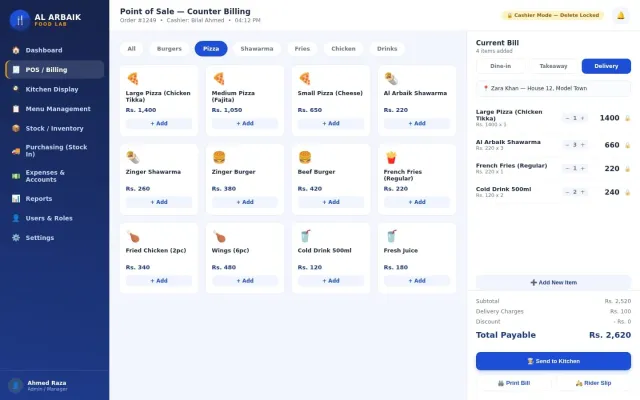Click the Small Pizza (Cheese) pizza icon
Image resolution: width=640 pixels, height=400 pixels.
[305, 78]
